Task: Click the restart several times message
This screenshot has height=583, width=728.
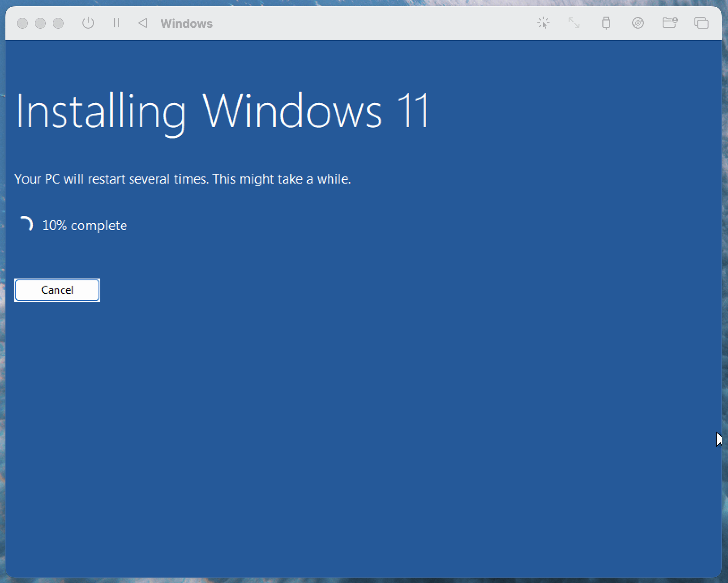Action: tap(183, 179)
